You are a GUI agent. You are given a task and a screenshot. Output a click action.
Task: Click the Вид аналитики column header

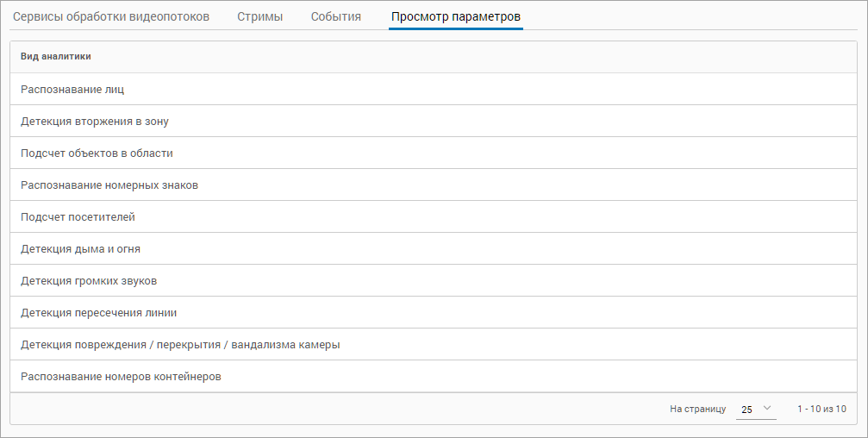click(56, 57)
